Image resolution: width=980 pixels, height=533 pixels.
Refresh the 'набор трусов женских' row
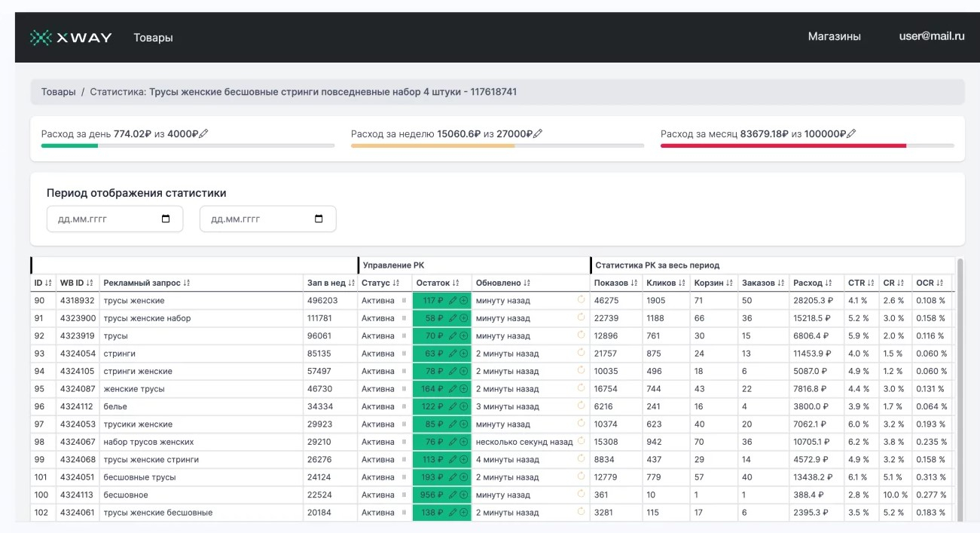[581, 441]
